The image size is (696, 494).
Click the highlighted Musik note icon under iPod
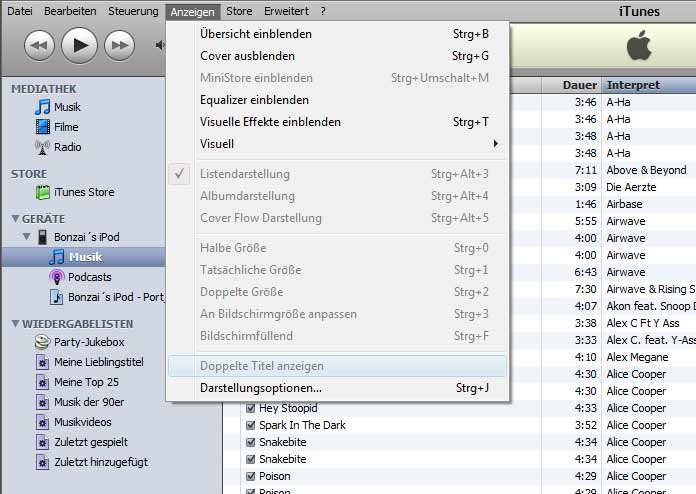pos(57,257)
